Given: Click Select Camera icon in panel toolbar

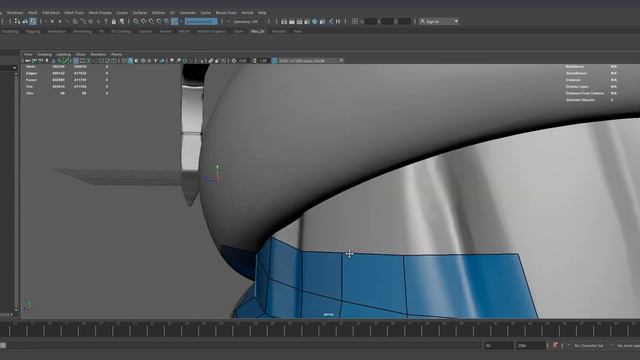Looking at the screenshot, I should click(x=27, y=61).
